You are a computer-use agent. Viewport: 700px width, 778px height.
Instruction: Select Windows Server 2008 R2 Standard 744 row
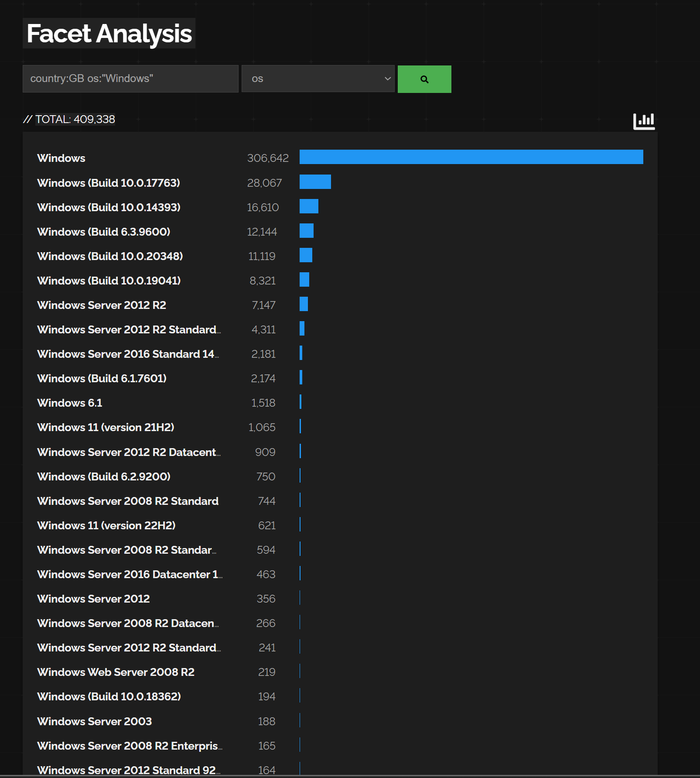click(x=128, y=501)
